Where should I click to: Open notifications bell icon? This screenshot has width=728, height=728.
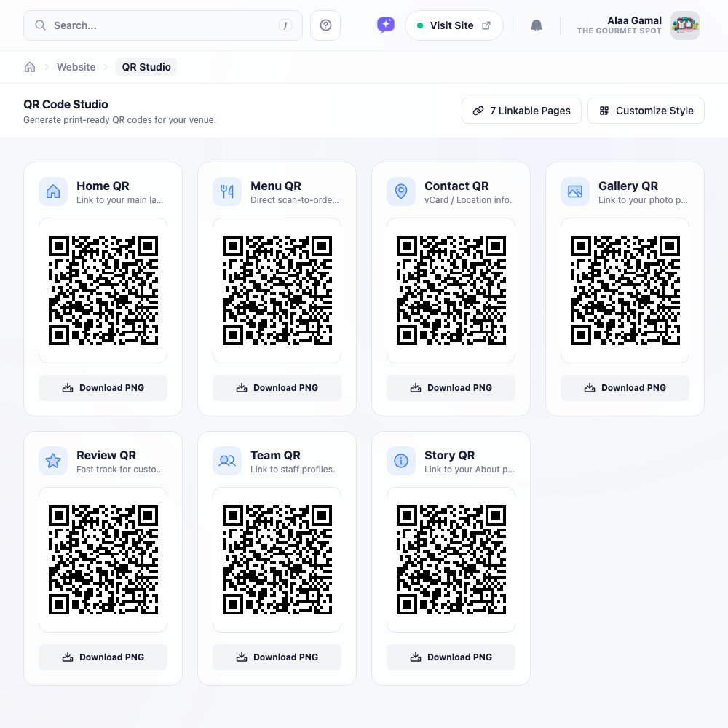(x=537, y=25)
